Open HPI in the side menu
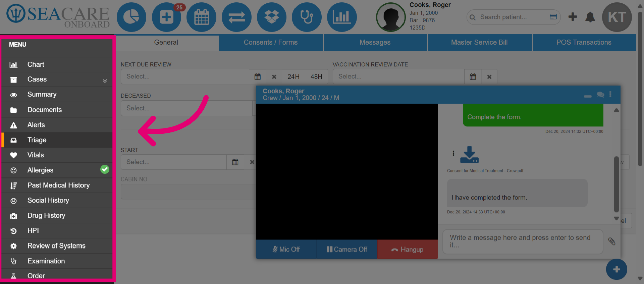Screen dimensions: 644x284 coord(57,230)
